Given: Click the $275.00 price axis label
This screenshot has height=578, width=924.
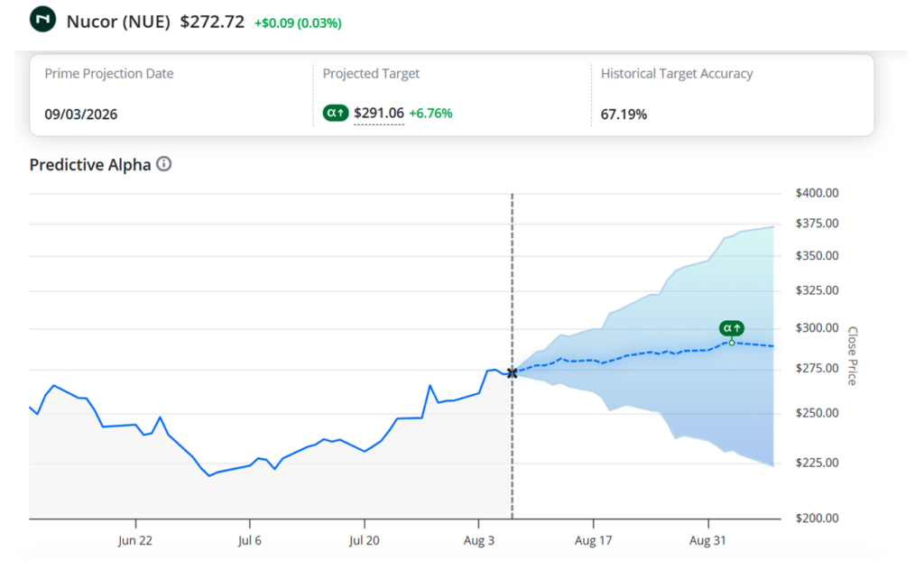Looking at the screenshot, I should tap(817, 369).
